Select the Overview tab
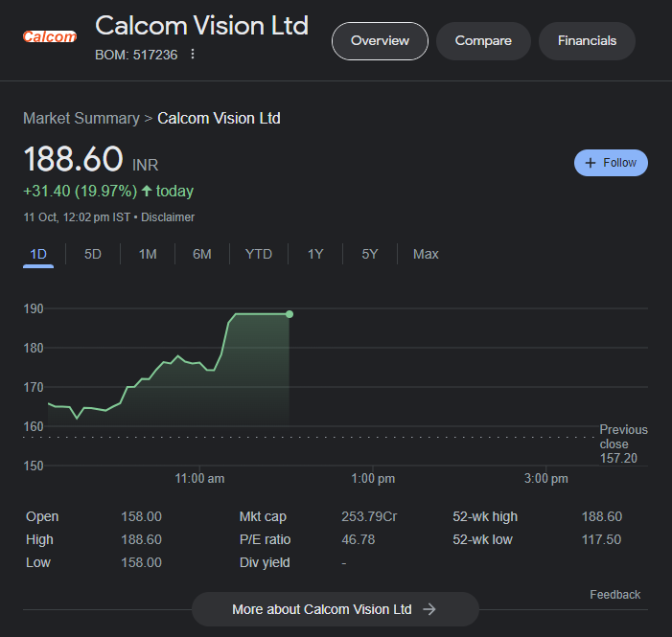 point(380,40)
